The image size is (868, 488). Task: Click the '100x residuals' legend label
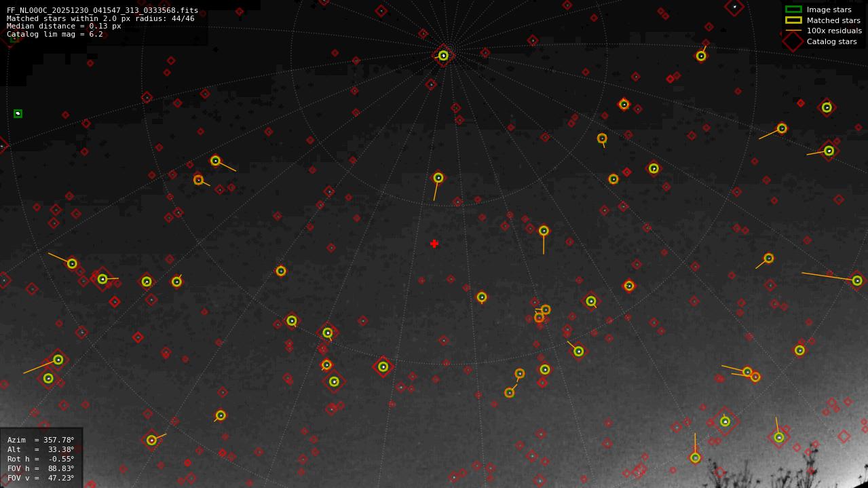point(834,31)
